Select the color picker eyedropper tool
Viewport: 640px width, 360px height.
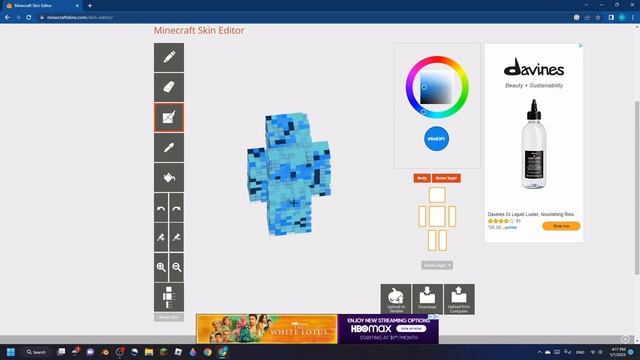tap(169, 147)
